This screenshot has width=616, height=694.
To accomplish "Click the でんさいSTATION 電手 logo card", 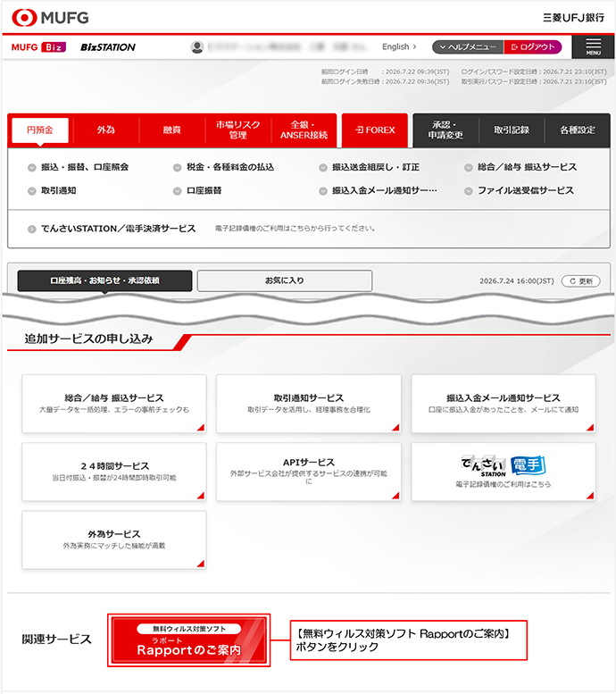I will [504, 472].
